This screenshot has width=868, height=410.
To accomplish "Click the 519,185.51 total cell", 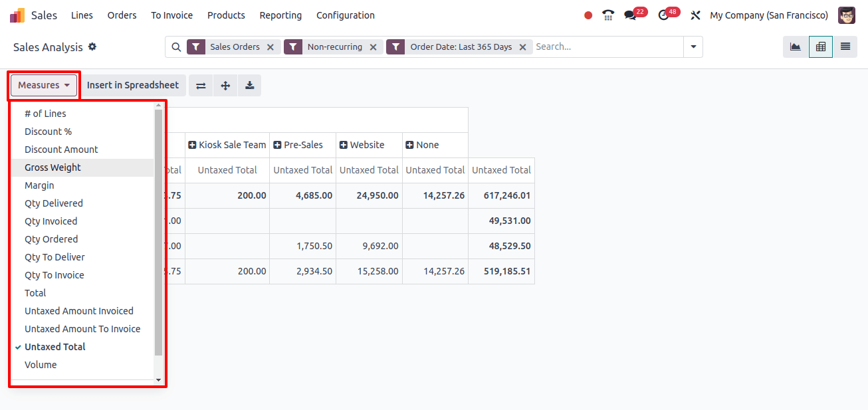I will pos(502,271).
